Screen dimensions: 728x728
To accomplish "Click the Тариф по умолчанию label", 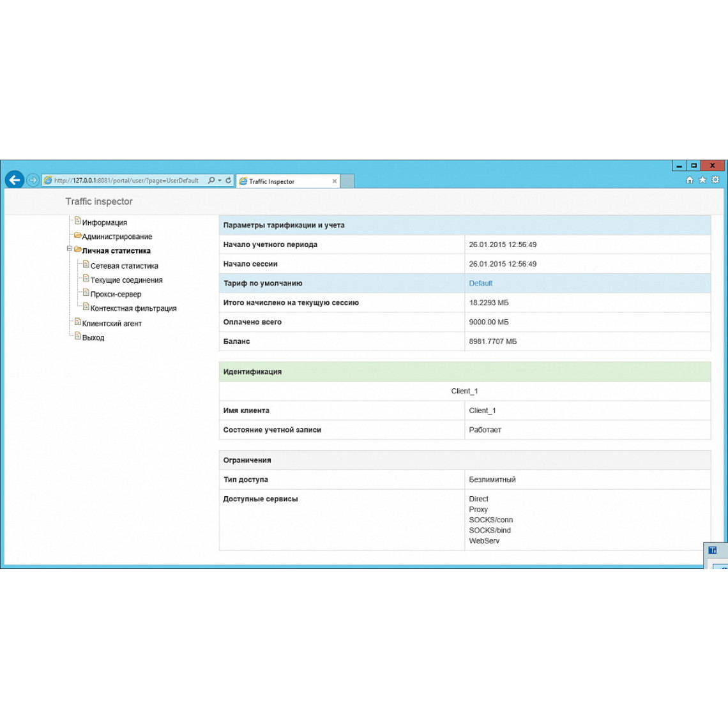I will pos(263,283).
